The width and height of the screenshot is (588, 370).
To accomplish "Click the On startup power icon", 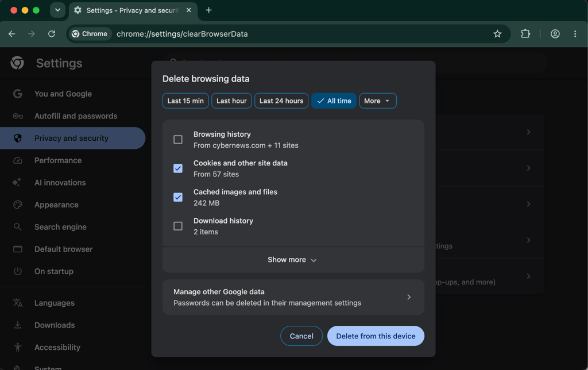I will (x=18, y=271).
